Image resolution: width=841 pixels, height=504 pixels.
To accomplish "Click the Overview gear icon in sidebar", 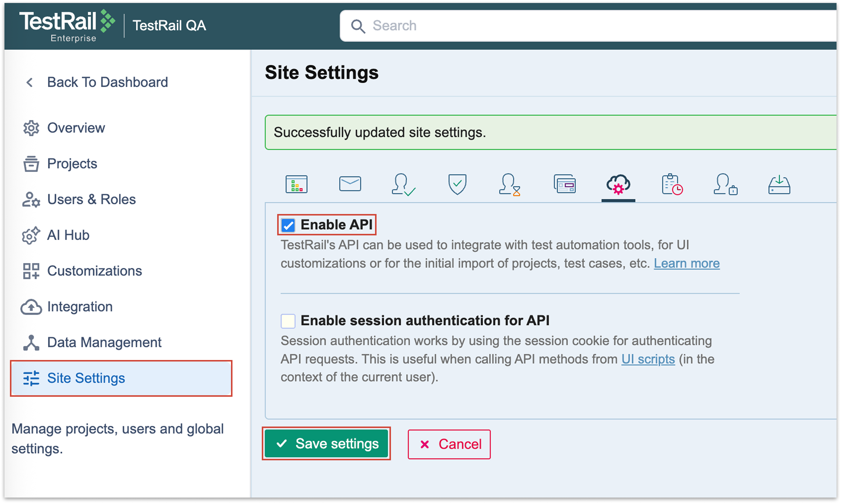I will pos(31,128).
